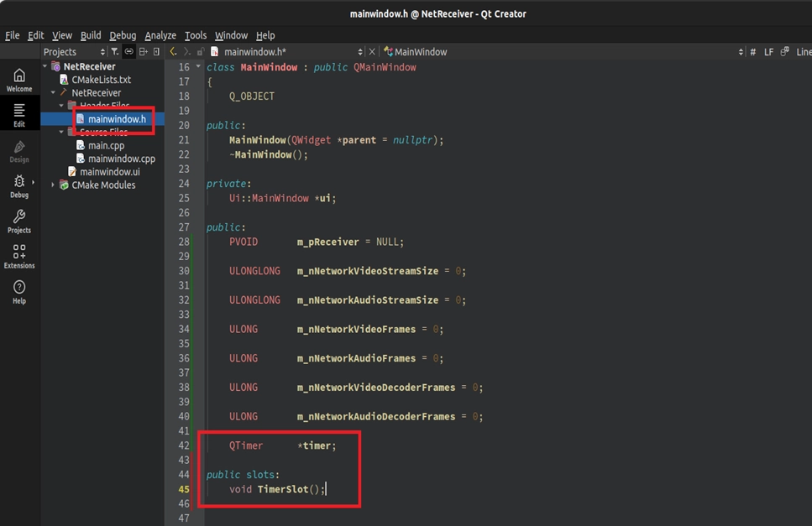Click the LF line ending selector
This screenshot has width=812, height=526.
(768, 52)
